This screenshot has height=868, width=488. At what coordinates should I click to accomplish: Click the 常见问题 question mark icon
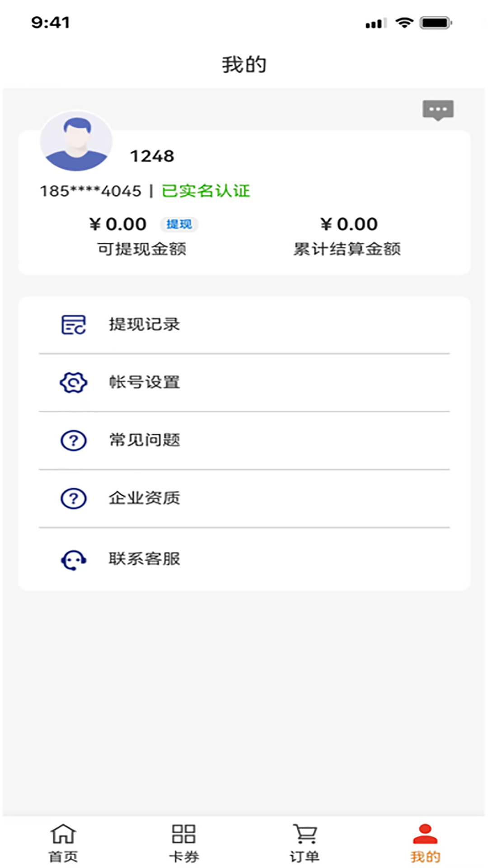73,440
